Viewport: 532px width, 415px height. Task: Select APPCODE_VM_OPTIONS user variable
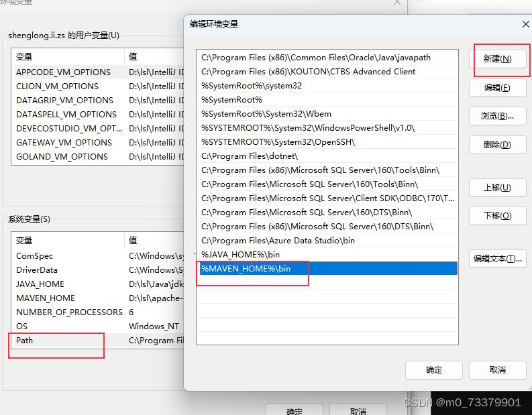(98, 72)
